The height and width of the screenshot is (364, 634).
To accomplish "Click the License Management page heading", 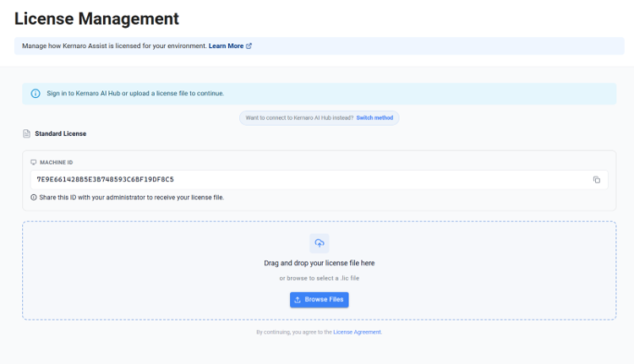I will [96, 19].
